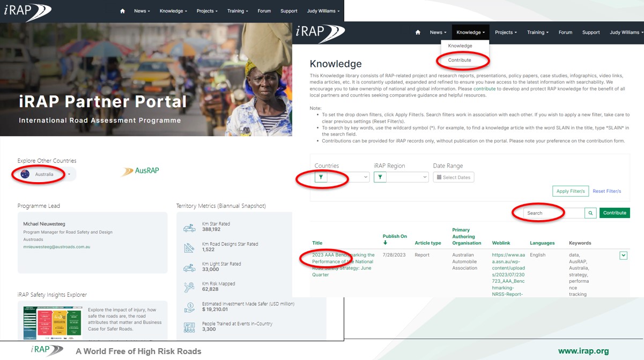Click the Search input field
This screenshot has width=644, height=360.
(x=554, y=213)
